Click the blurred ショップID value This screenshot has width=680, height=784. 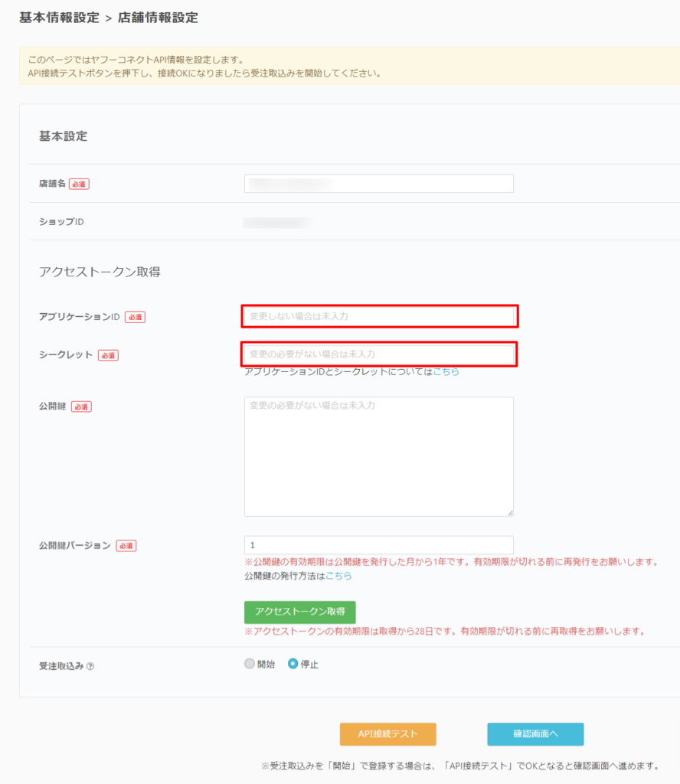(277, 223)
